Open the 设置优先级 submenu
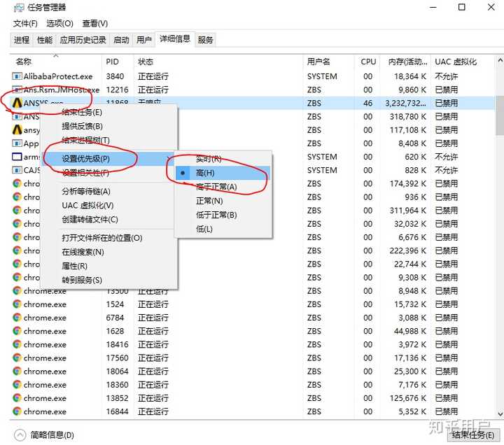Viewport: 504px width, 445px height. coord(108,159)
